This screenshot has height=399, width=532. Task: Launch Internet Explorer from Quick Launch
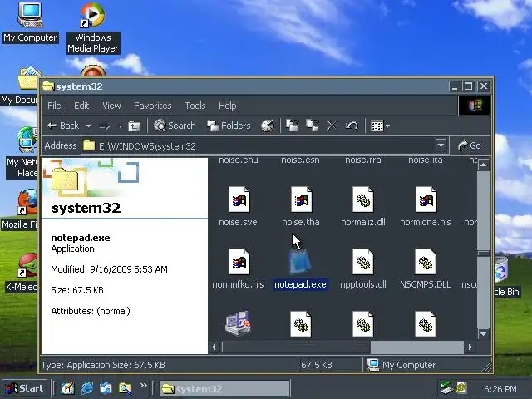click(86, 388)
